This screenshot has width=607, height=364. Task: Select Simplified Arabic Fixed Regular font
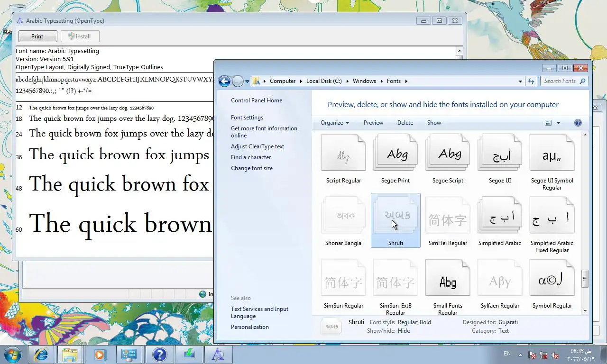pos(552,216)
